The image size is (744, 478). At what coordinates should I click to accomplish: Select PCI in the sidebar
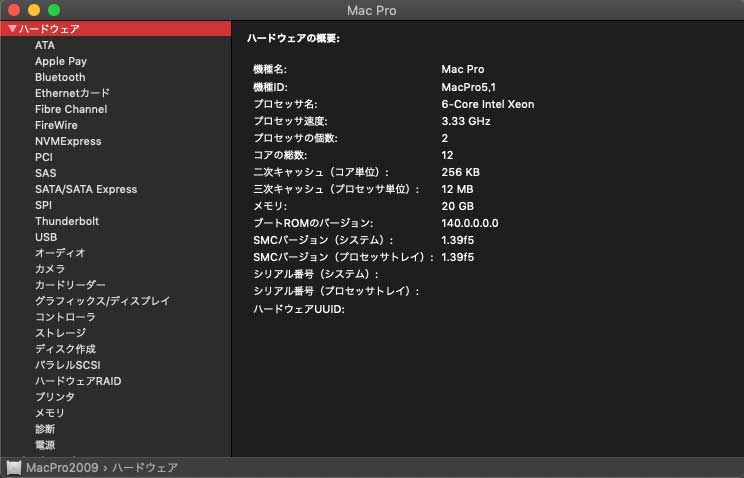point(44,157)
